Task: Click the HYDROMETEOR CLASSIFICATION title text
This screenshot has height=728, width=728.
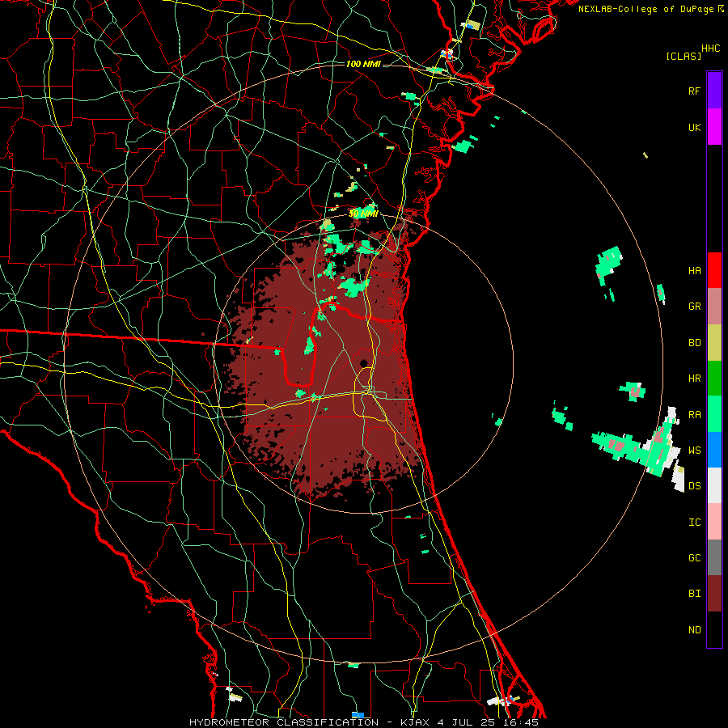Action: [x=284, y=722]
